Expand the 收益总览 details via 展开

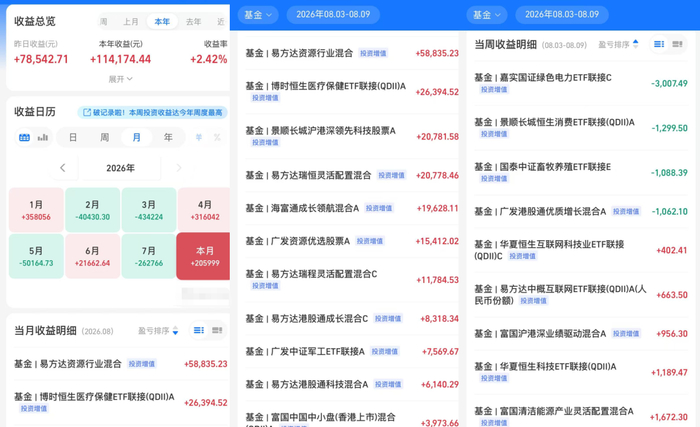[x=121, y=79]
